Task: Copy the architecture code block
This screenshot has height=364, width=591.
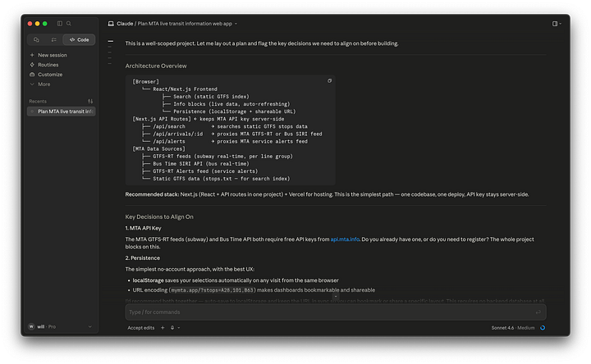Action: (329, 80)
